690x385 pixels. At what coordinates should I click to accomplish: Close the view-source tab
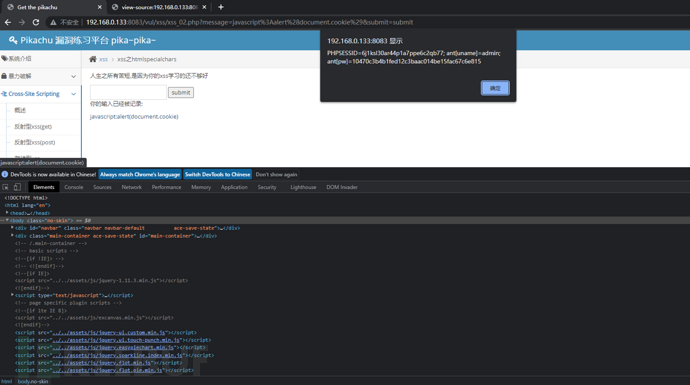coord(204,7)
